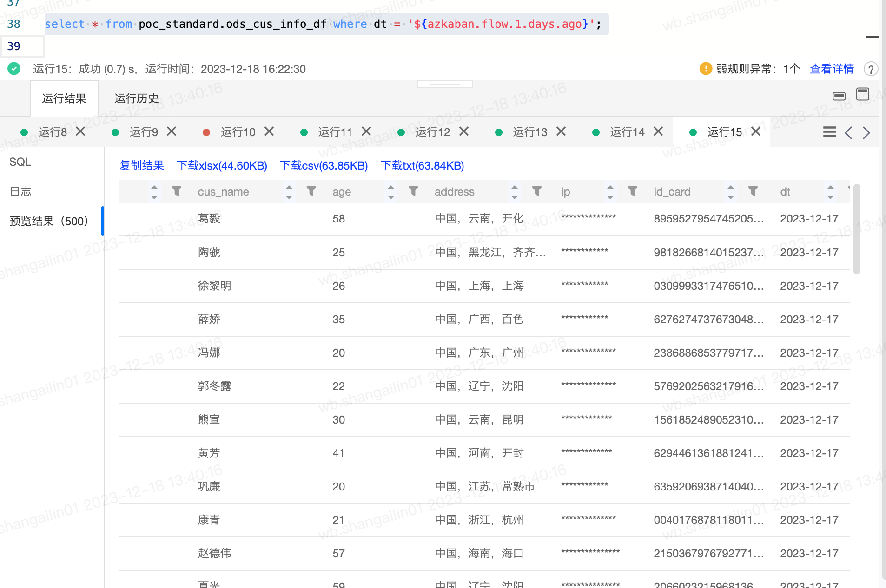Download txt (63.84KB) file

[423, 166]
